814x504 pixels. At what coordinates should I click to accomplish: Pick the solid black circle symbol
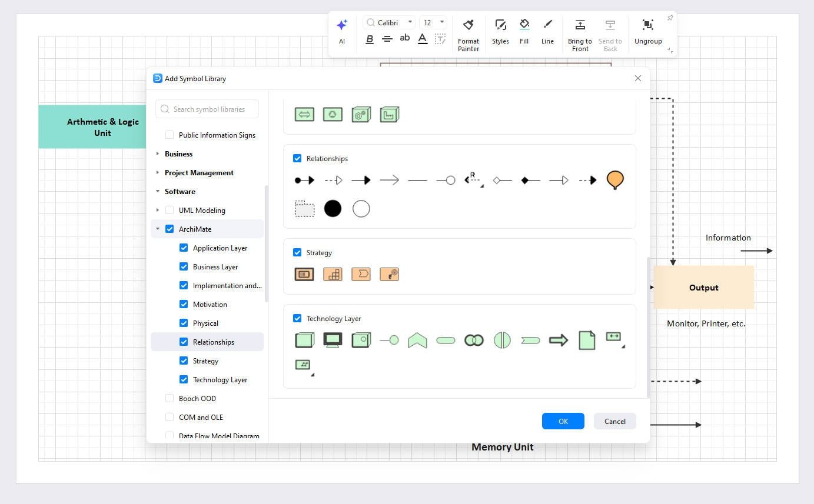click(333, 208)
